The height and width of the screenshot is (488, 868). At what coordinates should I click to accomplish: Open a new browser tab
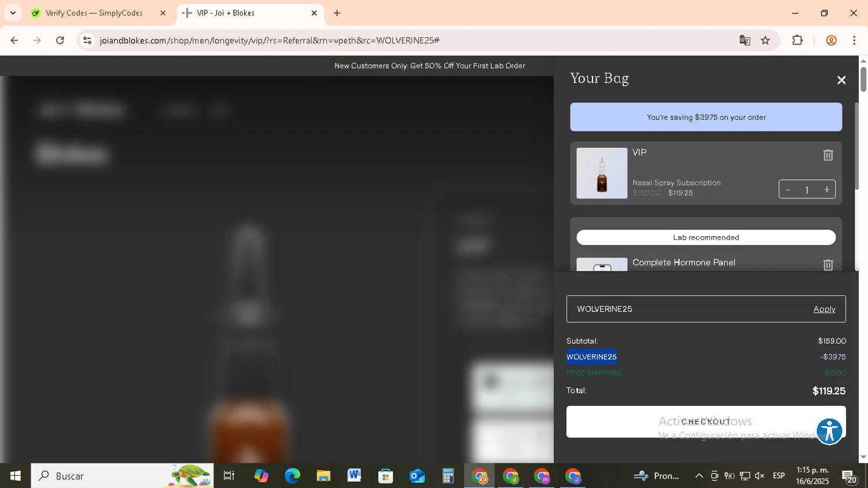337,13
